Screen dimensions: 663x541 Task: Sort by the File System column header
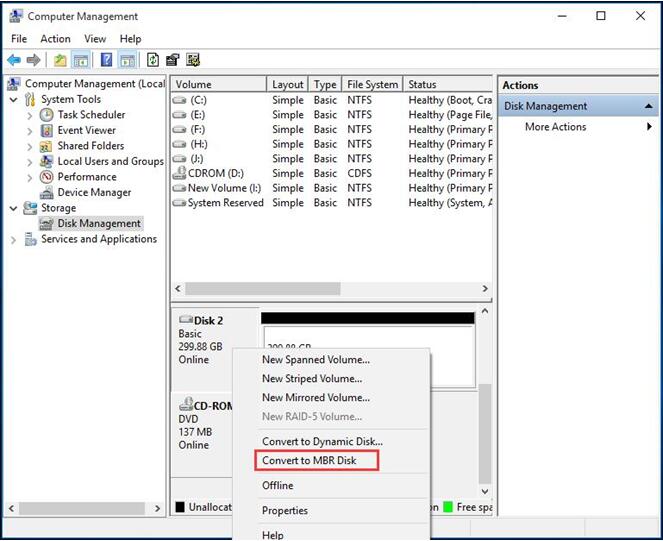click(372, 84)
